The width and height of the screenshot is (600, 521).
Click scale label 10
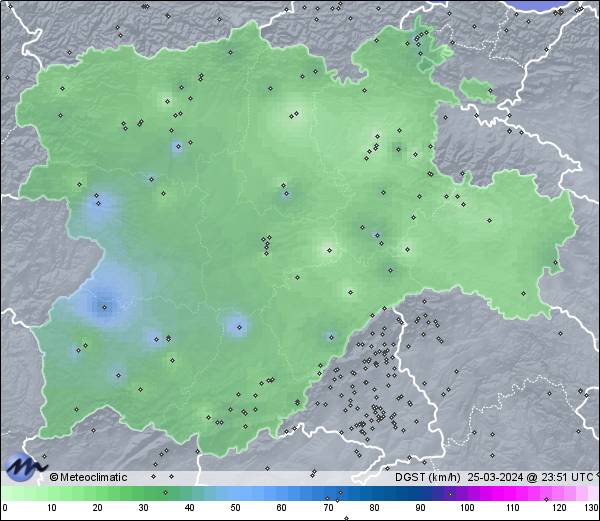coord(52,507)
